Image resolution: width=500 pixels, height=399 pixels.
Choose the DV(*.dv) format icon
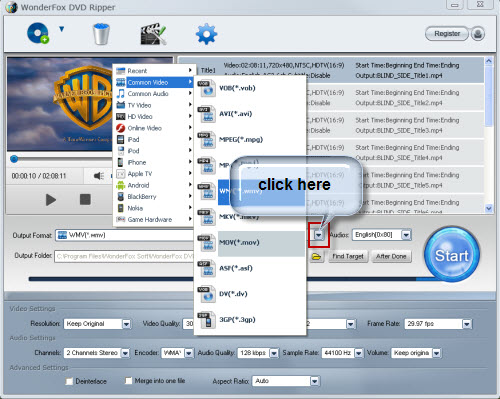coord(207,294)
